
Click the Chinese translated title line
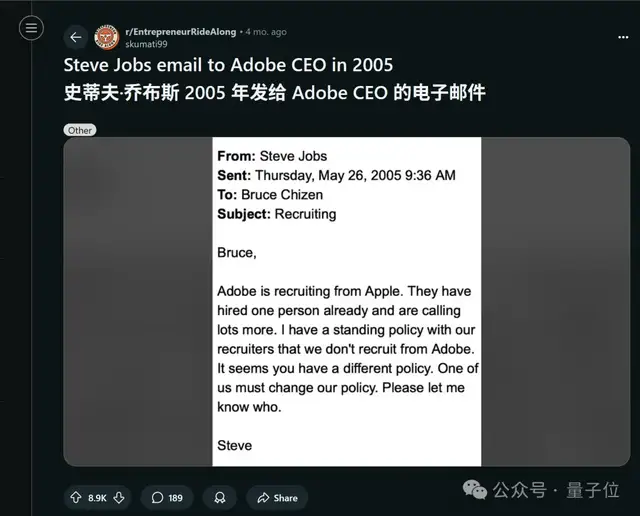click(274, 93)
